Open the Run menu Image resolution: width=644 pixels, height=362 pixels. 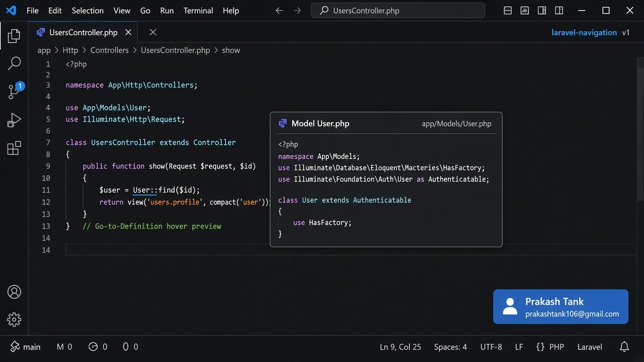coord(167,11)
